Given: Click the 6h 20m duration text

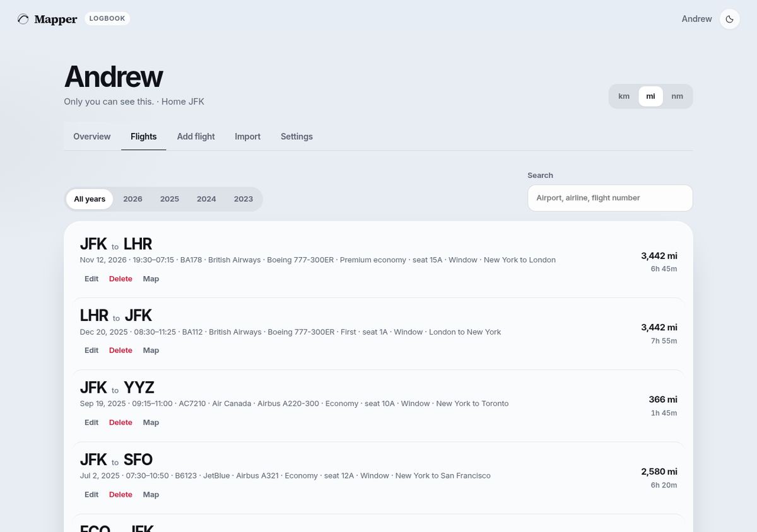Looking at the screenshot, I should click(x=664, y=485).
